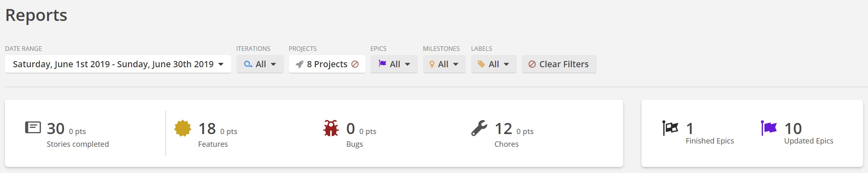868x173 pixels.
Task: Open the Epics All dropdown
Action: click(x=394, y=64)
